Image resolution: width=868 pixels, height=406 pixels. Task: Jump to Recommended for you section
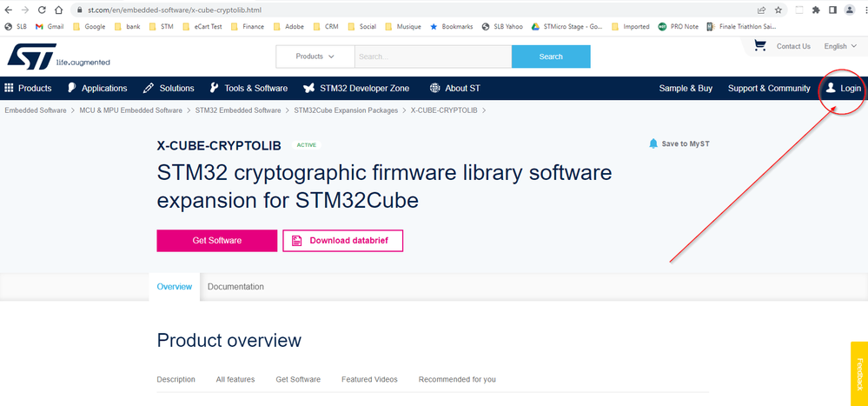pos(457,379)
